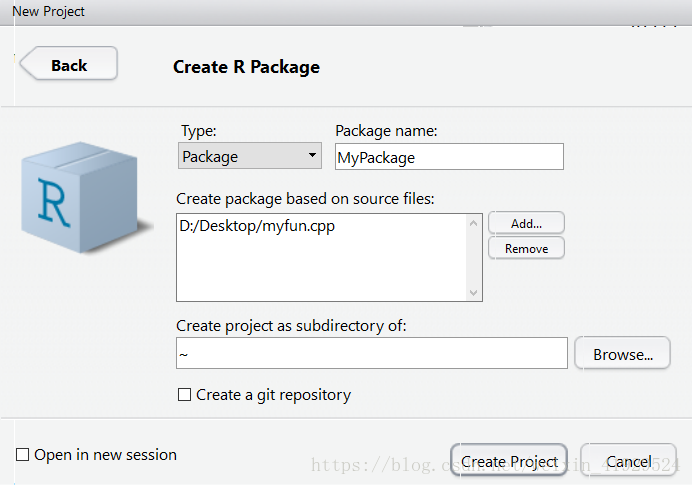Open the Type dropdown showing Package
The width and height of the screenshot is (692, 485).
point(250,156)
